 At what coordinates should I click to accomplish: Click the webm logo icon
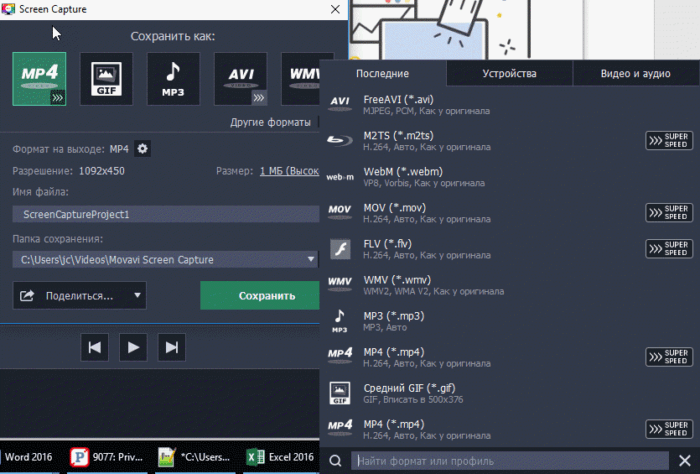click(340, 177)
